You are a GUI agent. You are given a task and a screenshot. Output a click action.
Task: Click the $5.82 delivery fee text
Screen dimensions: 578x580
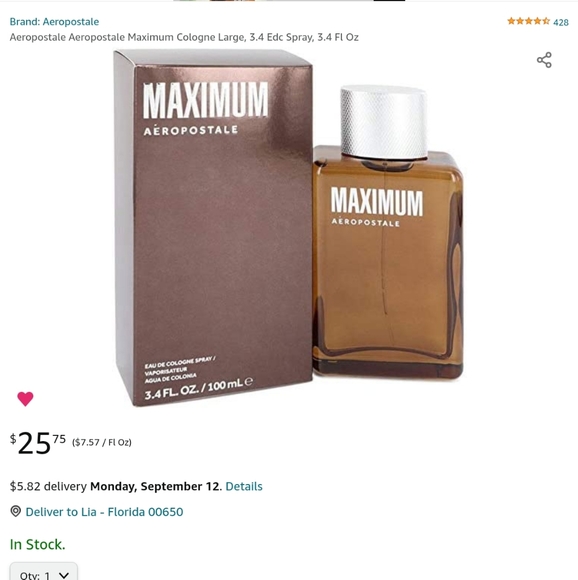click(48, 486)
